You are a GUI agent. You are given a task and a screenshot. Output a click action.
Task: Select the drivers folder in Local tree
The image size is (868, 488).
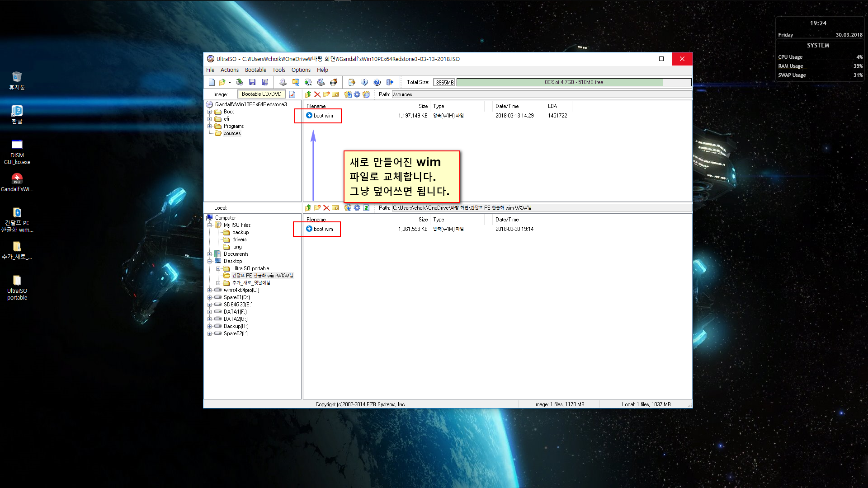[239, 239]
